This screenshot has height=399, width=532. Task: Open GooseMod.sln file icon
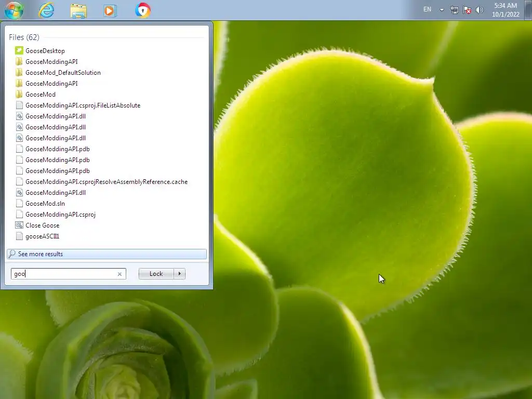[x=19, y=203]
